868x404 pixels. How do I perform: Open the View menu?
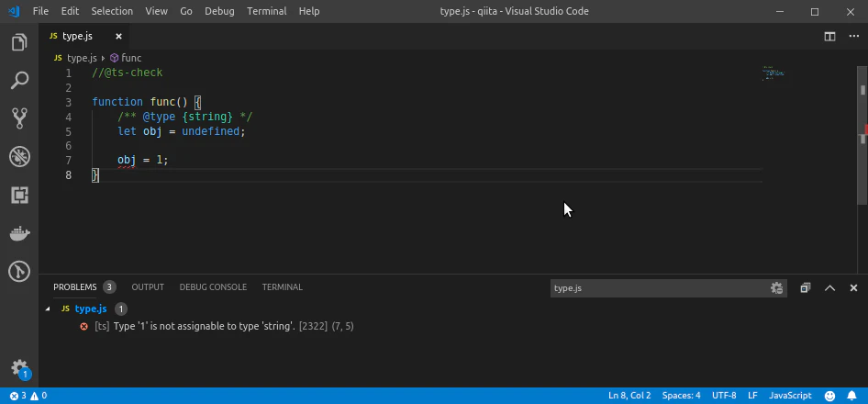click(157, 11)
